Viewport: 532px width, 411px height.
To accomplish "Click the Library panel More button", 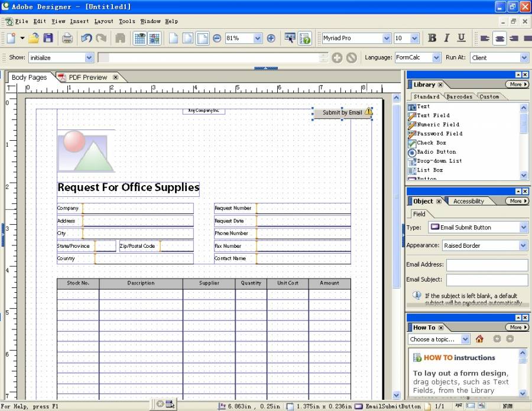I will [517, 85].
